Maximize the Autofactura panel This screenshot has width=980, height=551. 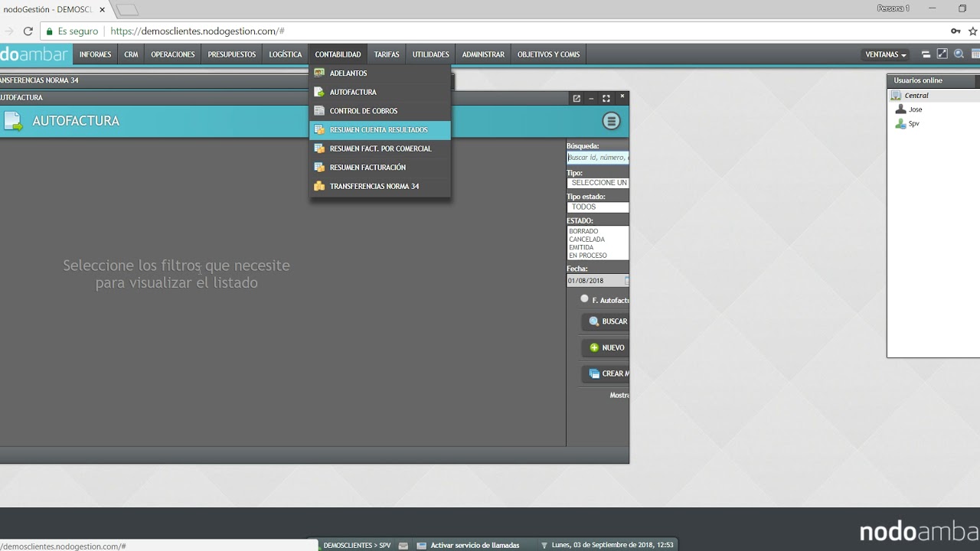click(606, 98)
